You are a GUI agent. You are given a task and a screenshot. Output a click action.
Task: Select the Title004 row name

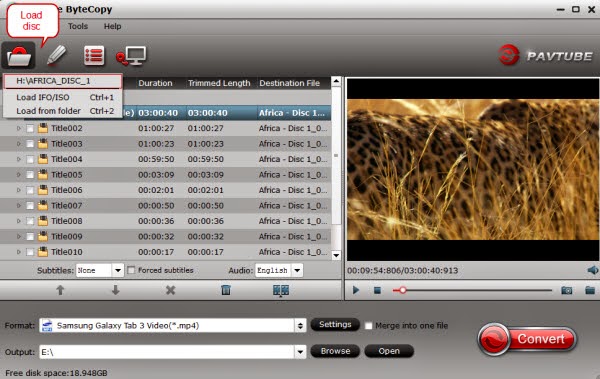67,159
